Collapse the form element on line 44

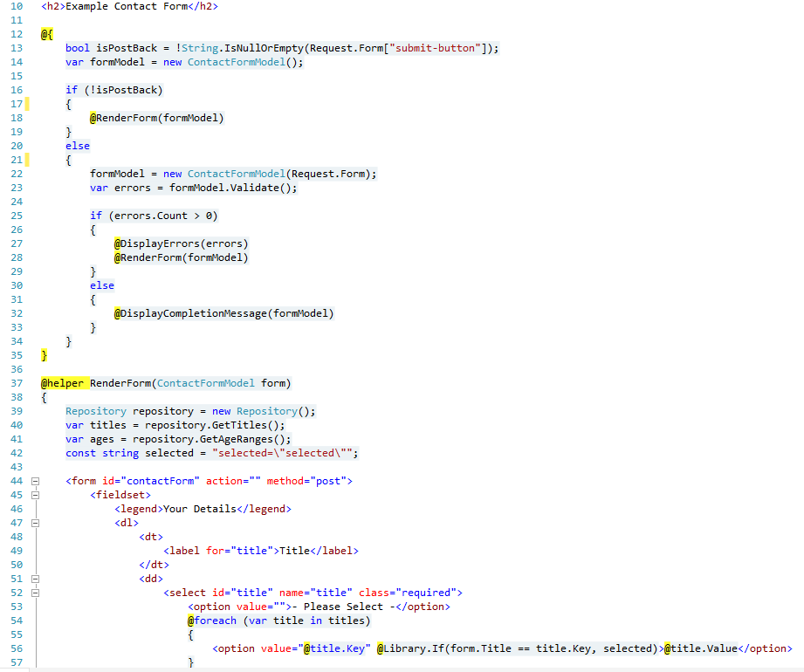click(x=36, y=482)
